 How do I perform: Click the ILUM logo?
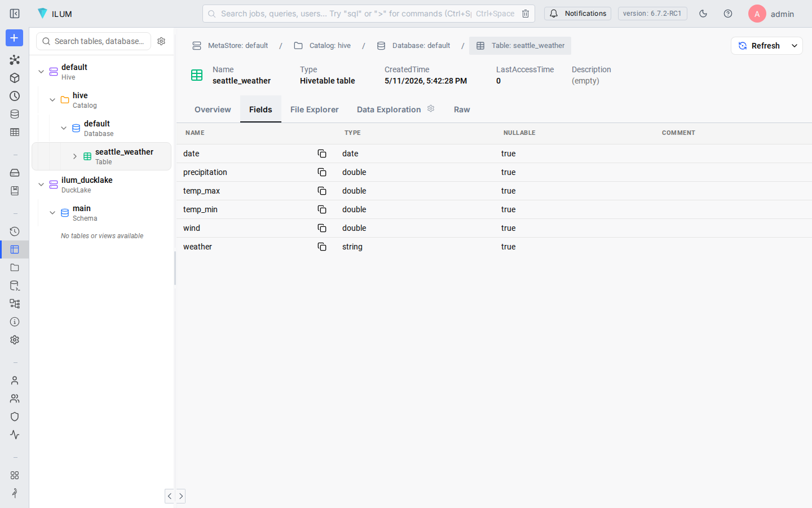[x=55, y=14]
